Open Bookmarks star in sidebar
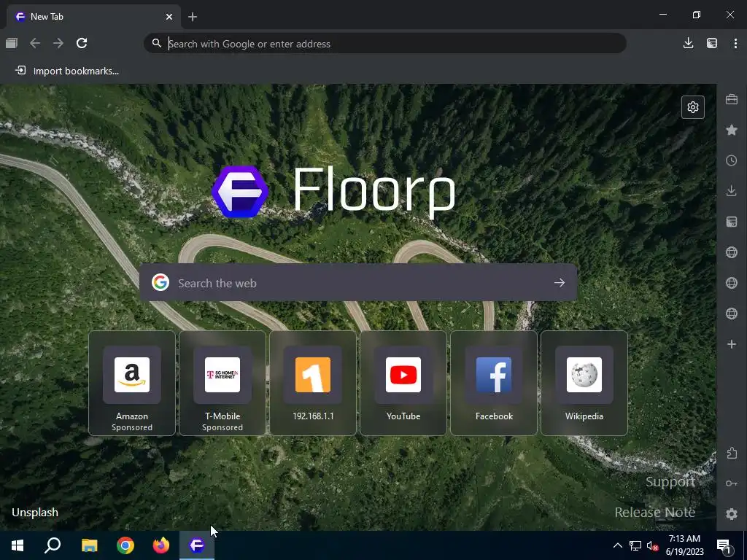The image size is (747, 560). click(732, 130)
